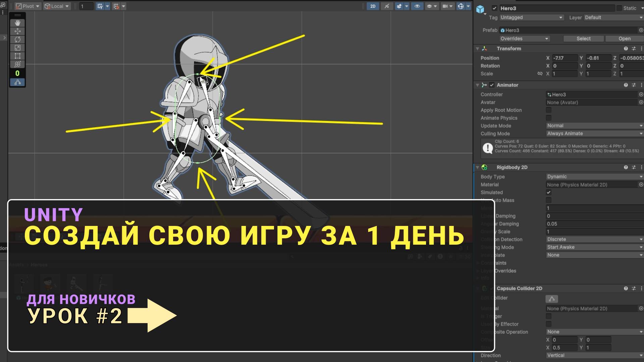Open the Pivot handle position dropdown

28,6
